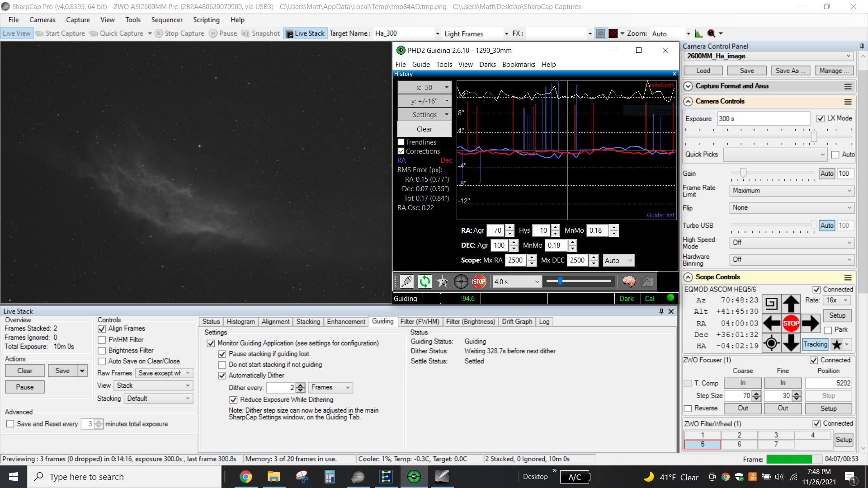Viewport: 868px width, 488px height.
Task: Toggle Auto Save on Clear/Close checkbox
Action: 102,361
